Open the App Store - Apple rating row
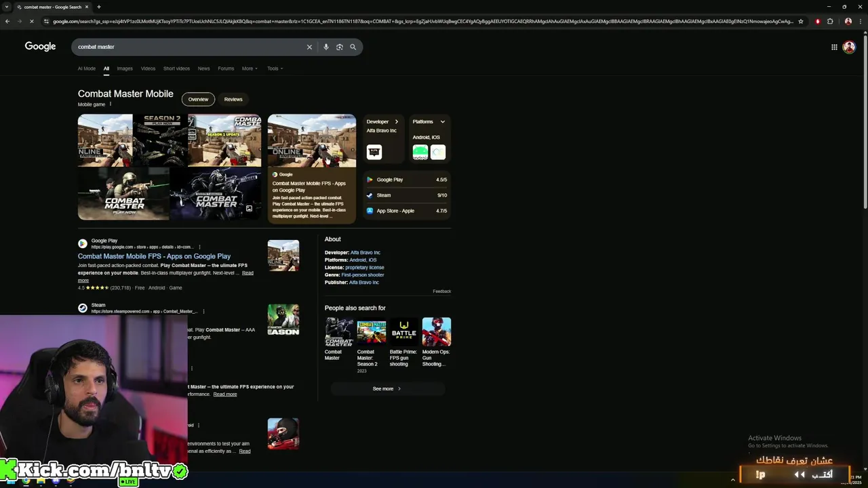The width and height of the screenshot is (868, 488). pyautogui.click(x=407, y=211)
